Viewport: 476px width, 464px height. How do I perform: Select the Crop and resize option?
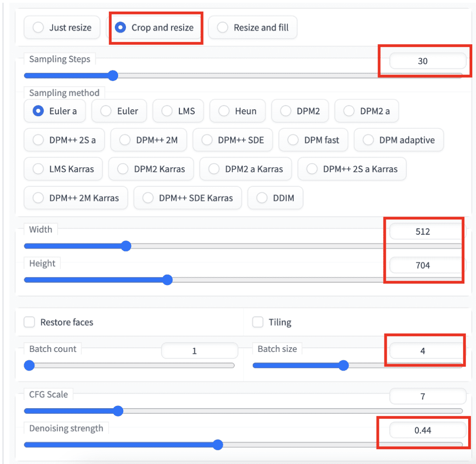tap(155, 27)
